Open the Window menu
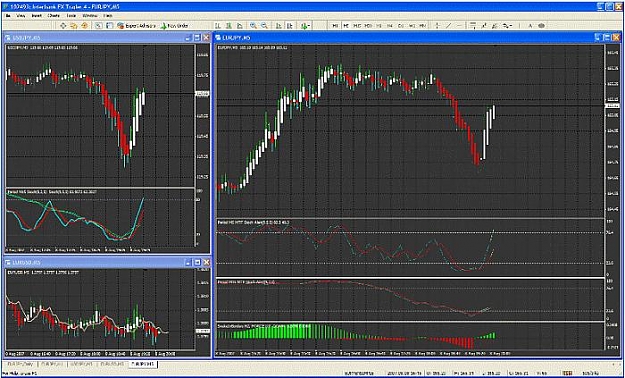Screen dimensions: 625x378 [90, 16]
